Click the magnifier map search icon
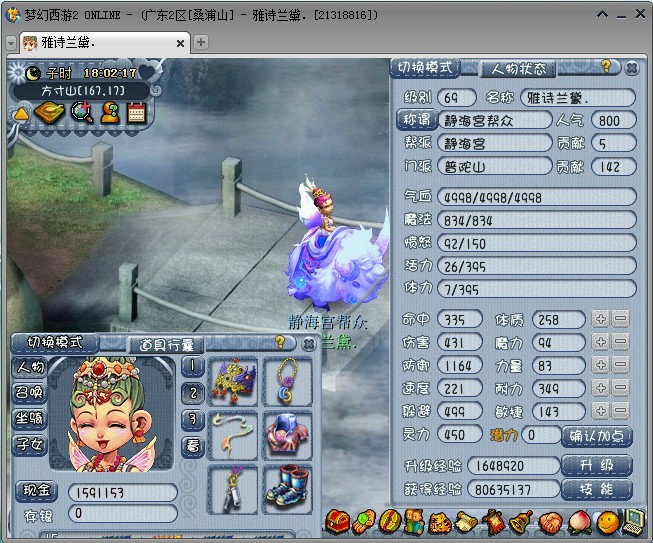Image resolution: width=653 pixels, height=543 pixels. pyautogui.click(x=81, y=113)
